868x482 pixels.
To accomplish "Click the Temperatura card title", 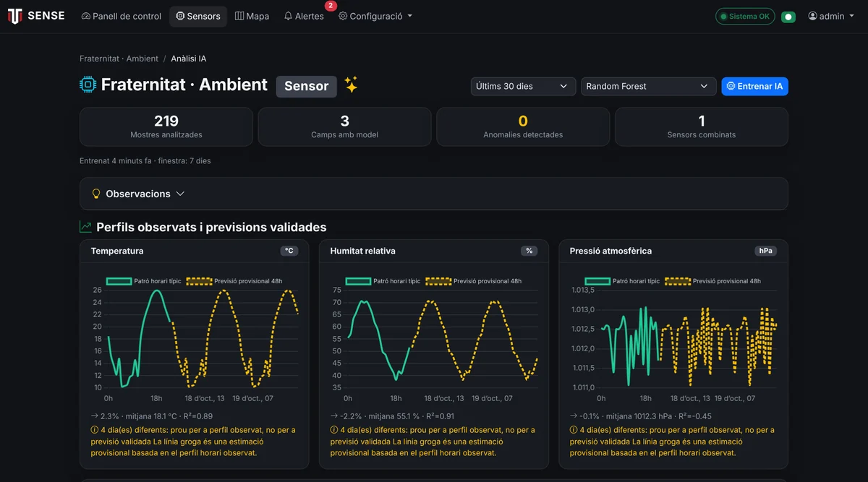I will [117, 251].
